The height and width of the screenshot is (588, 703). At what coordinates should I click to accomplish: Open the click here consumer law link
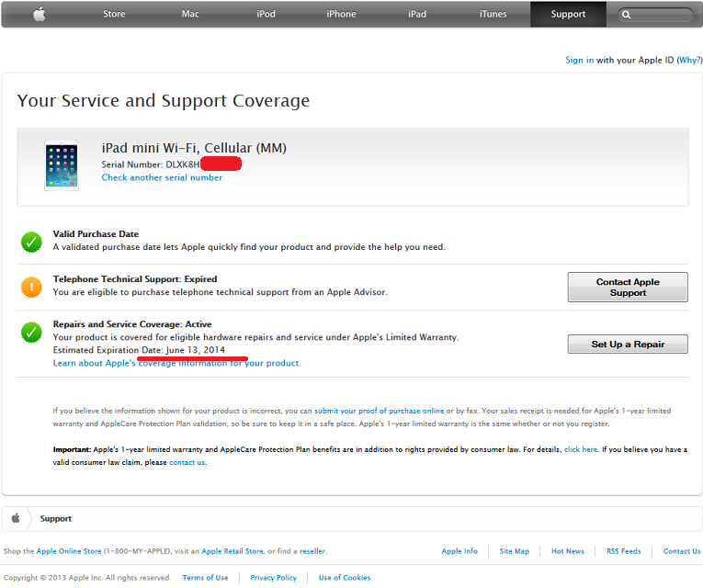coord(581,449)
